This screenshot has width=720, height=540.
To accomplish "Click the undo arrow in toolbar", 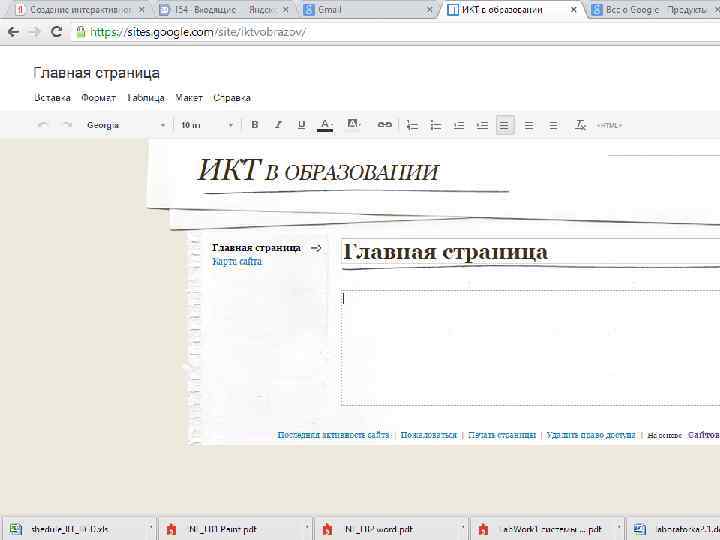I will click(x=43, y=125).
